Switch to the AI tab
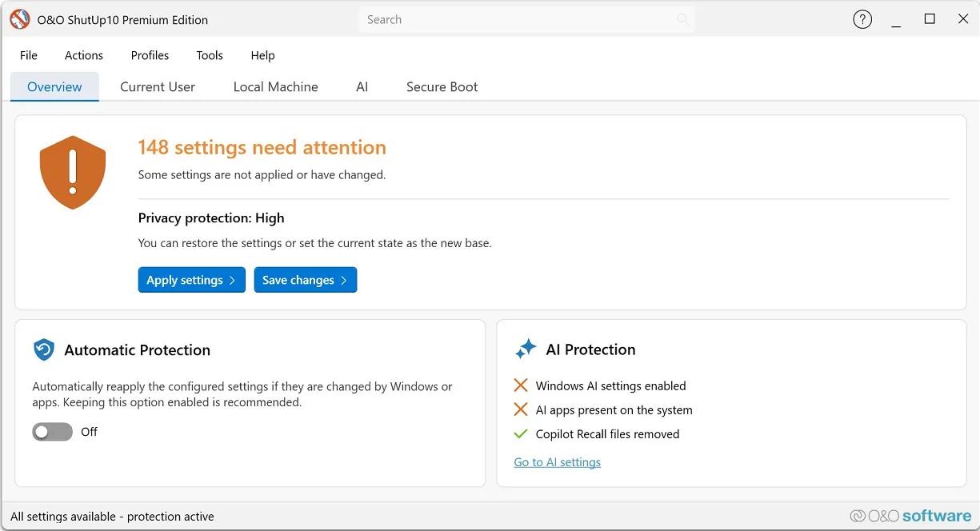980x531 pixels. 362,86
